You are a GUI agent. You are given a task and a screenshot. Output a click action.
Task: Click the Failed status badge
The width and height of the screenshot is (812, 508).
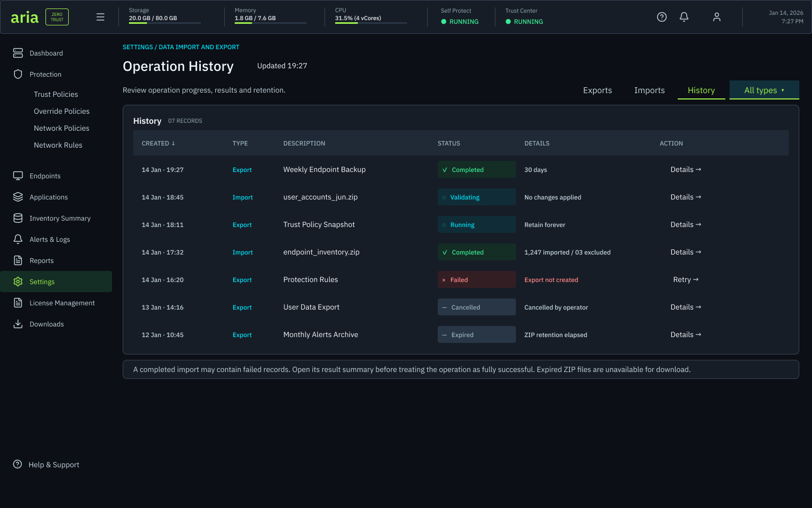coord(477,279)
